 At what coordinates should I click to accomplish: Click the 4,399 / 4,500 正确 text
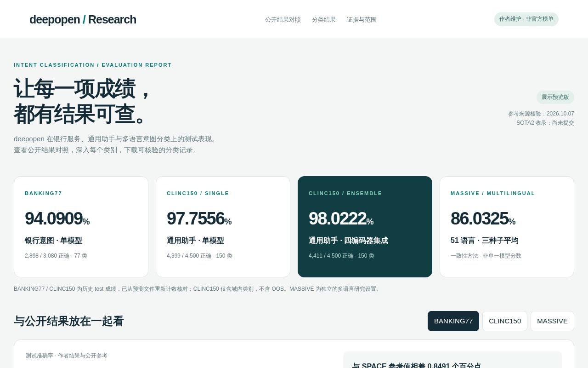[x=189, y=256]
